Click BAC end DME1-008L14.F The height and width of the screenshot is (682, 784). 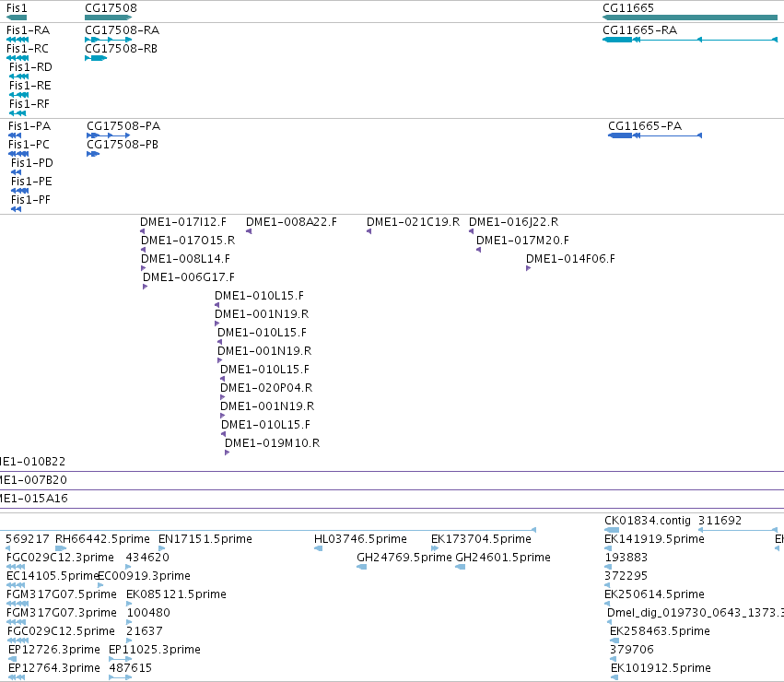click(185, 259)
